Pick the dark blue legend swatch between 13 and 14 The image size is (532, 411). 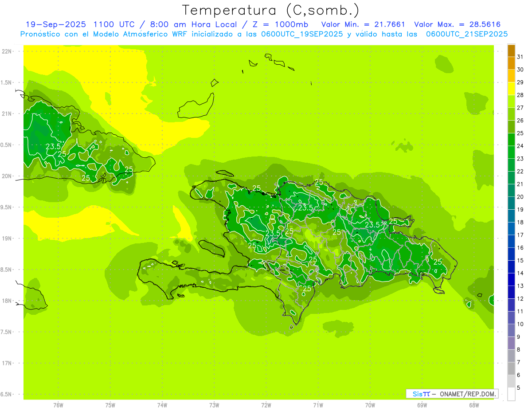point(511,280)
